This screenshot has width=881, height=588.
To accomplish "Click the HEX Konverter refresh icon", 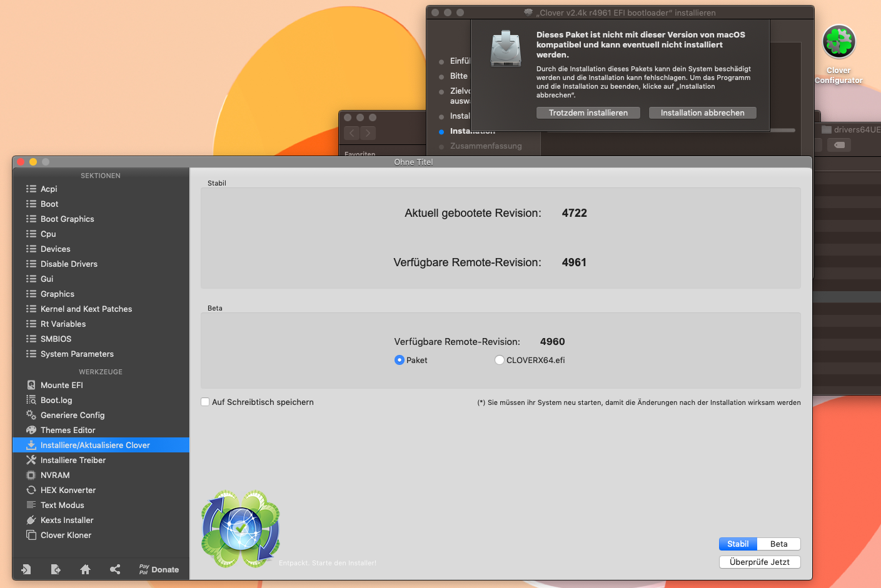I will [x=31, y=490].
